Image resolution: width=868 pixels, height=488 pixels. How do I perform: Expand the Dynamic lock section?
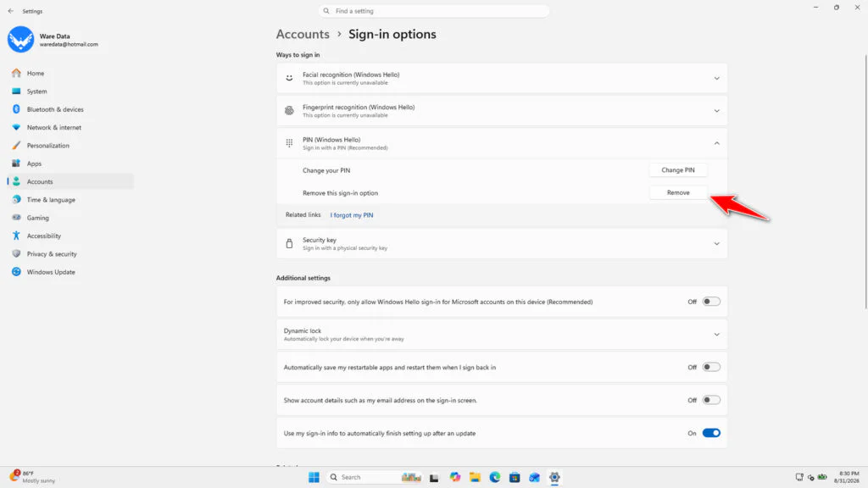pos(716,335)
